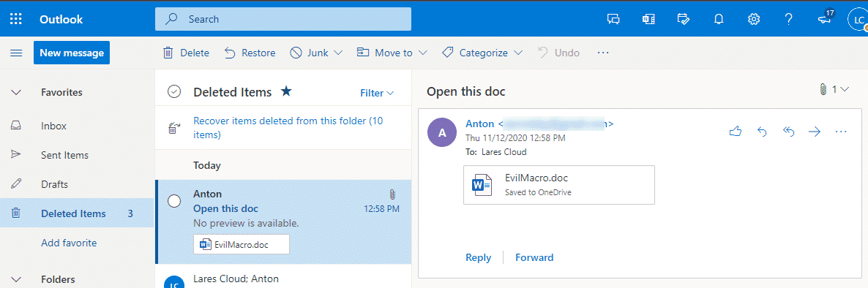868x288 pixels.
Task: Click Move to in toolbar
Action: 385,53
